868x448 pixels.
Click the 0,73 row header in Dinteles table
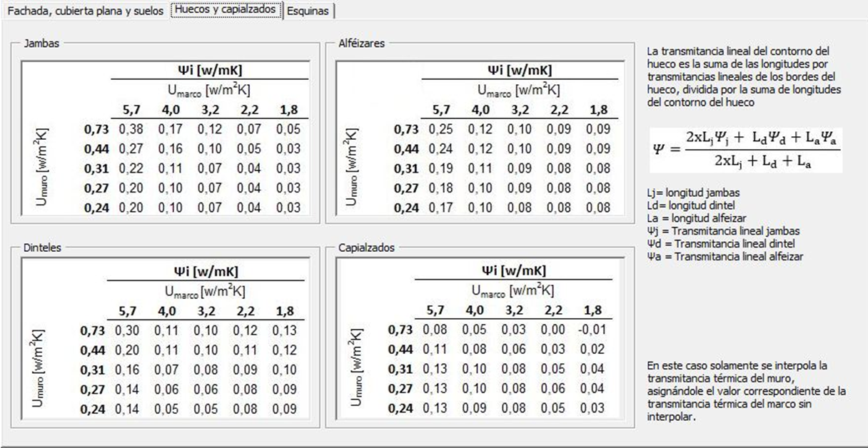(x=92, y=330)
